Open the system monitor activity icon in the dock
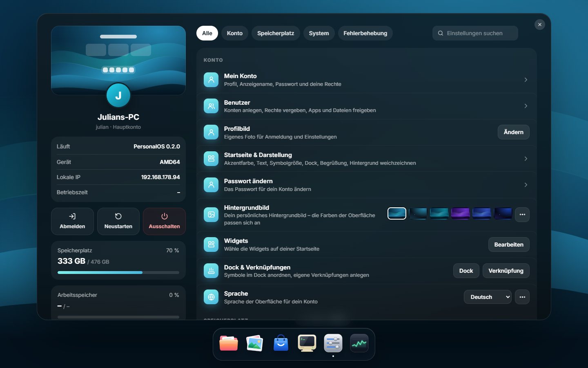Viewport: 588px width, 368px height. coord(359,343)
